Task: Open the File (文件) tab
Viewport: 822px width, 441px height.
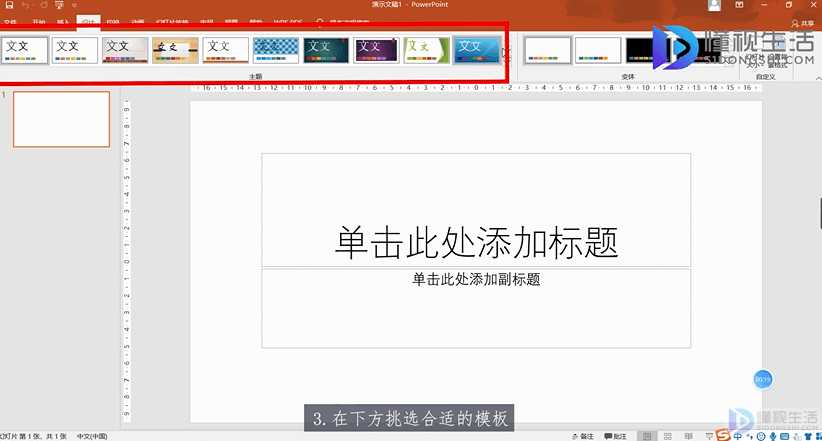Action: point(10,22)
